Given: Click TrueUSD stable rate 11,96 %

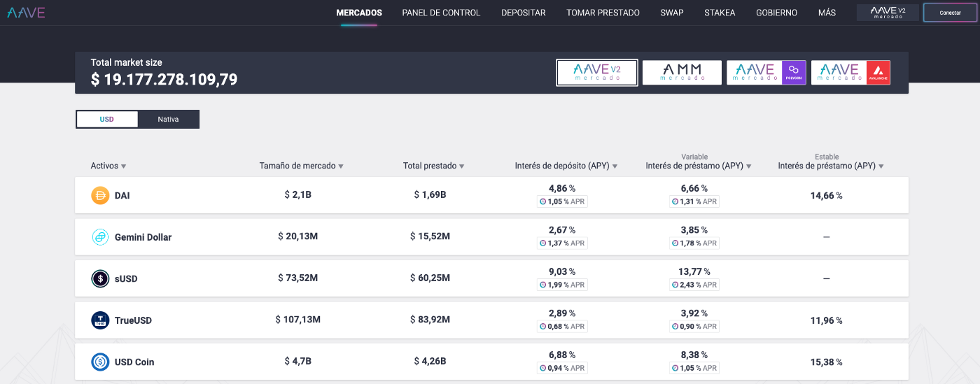Looking at the screenshot, I should (827, 320).
